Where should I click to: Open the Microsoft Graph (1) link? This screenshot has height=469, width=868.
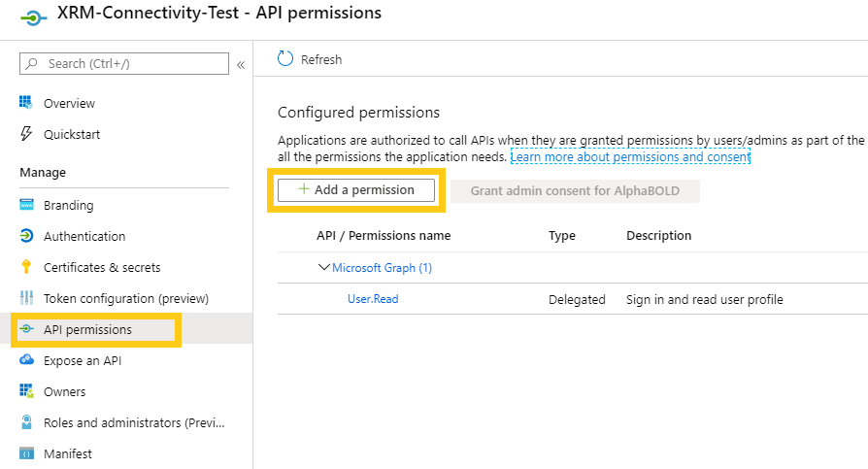tap(382, 267)
